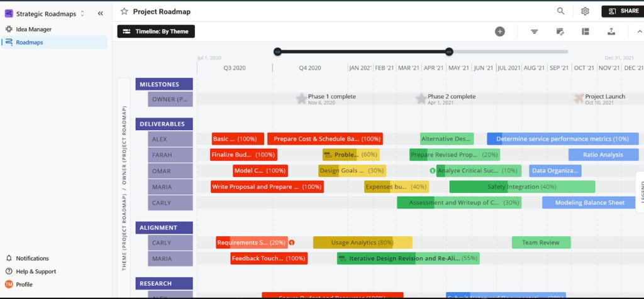Viewport: 644px width, 299px height.
Task: Open the Strategic Roadmaps workspace switcher
Action: click(x=45, y=13)
